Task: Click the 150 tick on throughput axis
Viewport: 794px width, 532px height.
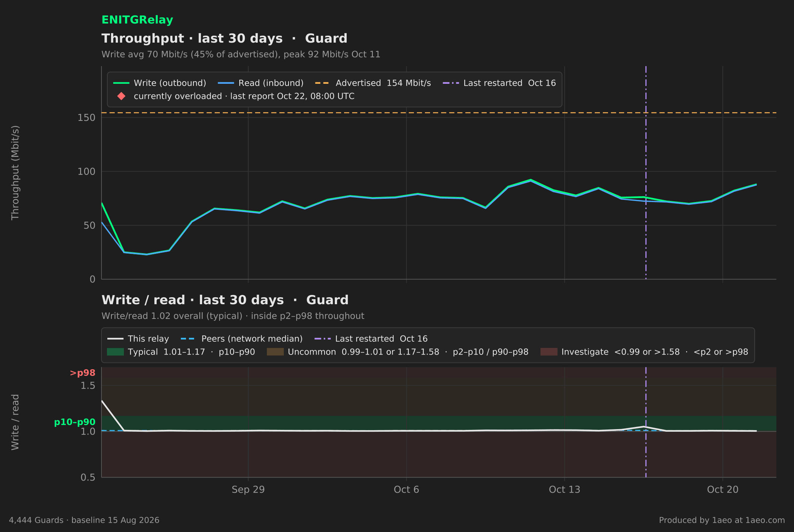Action: [x=86, y=118]
